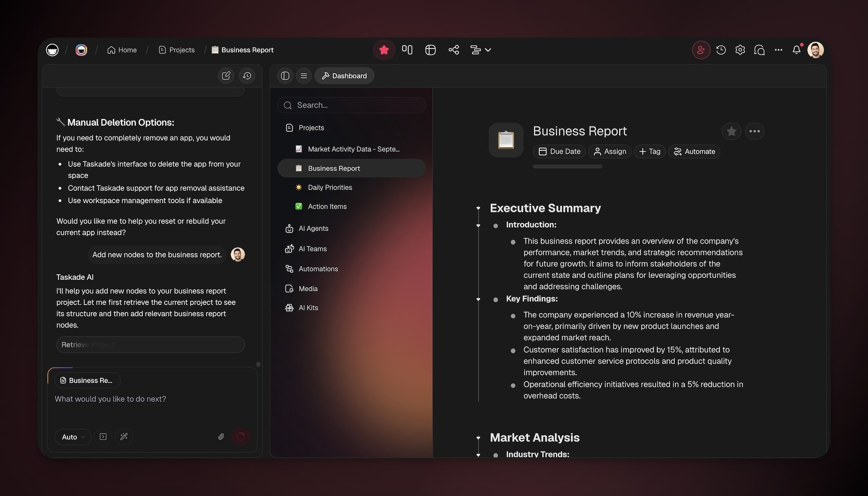
Task: Click the invite member icon
Action: (701, 50)
